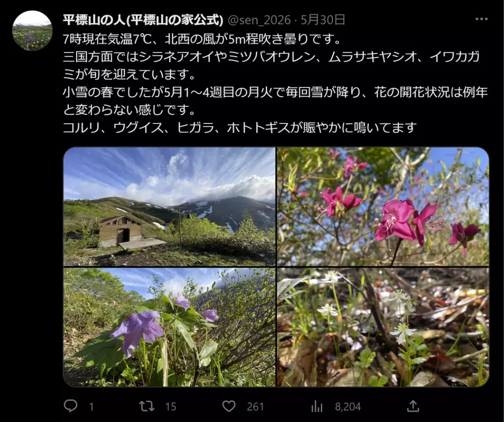Click the tweet line mentioning コルリ、ウグイス birds

[x=240, y=127]
